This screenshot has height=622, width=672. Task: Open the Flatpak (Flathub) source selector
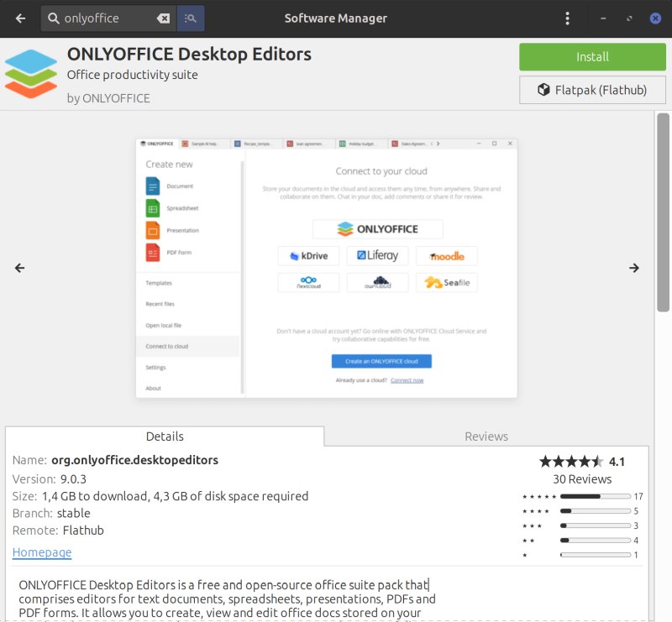tap(592, 90)
